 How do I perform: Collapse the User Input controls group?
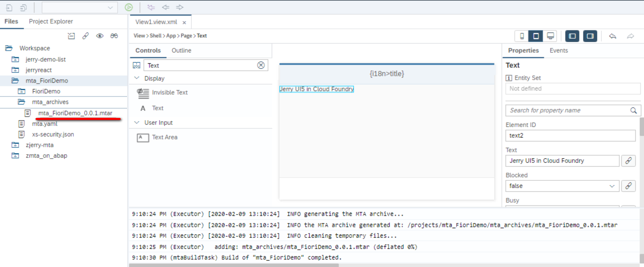[137, 123]
